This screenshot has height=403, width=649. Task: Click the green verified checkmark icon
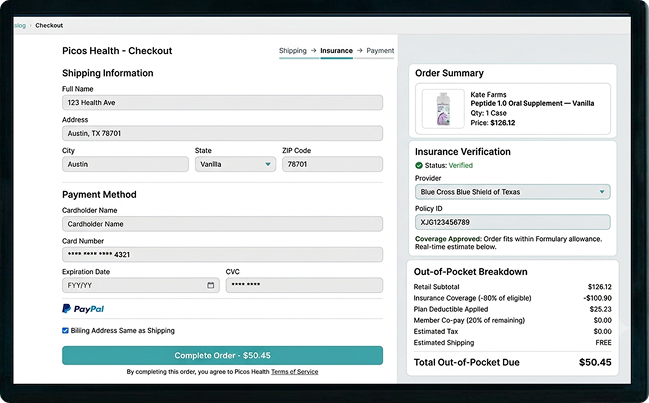coord(419,166)
